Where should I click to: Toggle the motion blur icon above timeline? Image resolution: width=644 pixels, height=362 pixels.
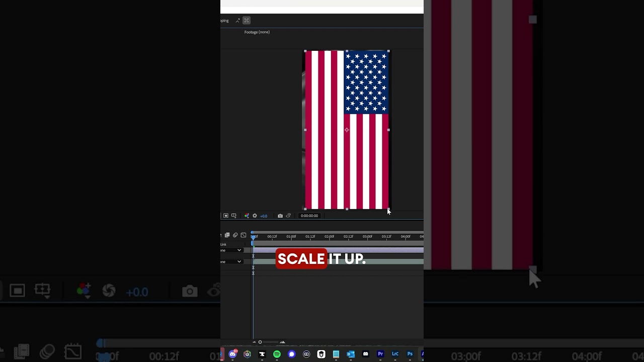[x=235, y=235]
